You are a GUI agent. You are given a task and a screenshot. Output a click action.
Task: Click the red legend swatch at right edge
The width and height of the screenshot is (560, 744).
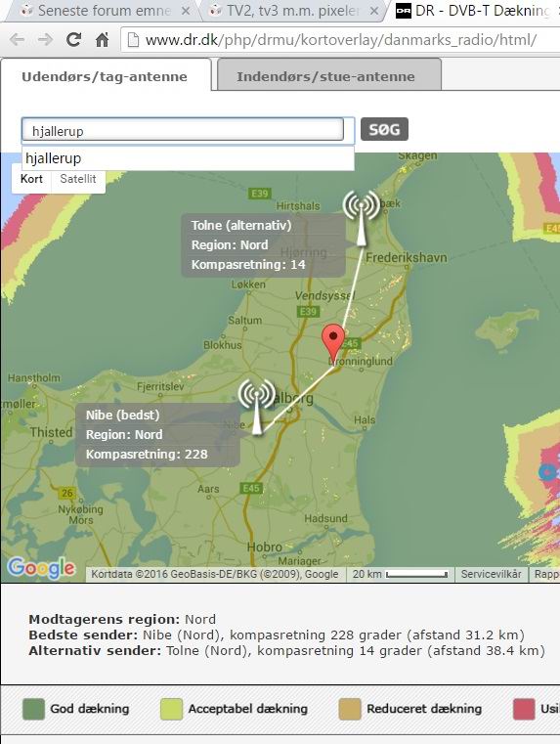click(x=524, y=709)
